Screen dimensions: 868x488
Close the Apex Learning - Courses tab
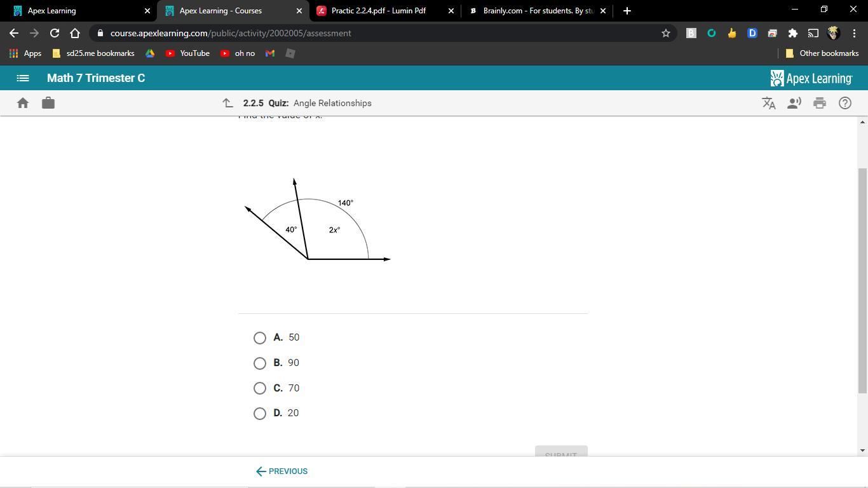point(299,11)
